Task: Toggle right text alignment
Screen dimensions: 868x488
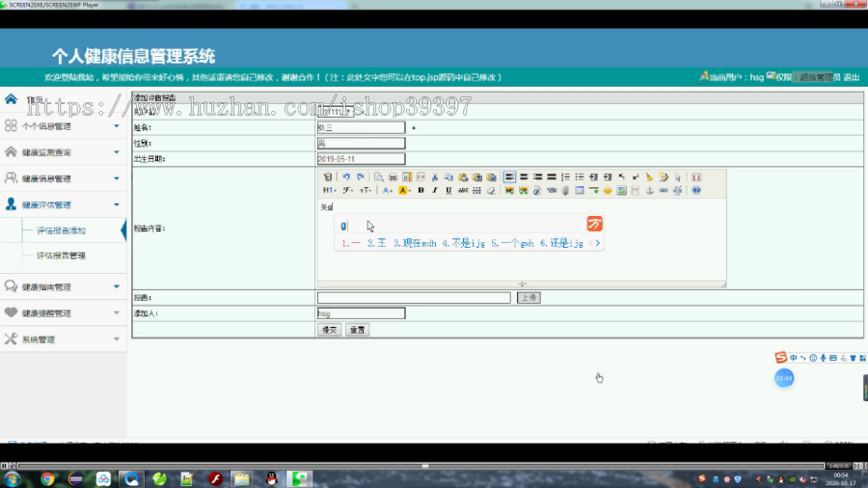Action: coord(537,177)
